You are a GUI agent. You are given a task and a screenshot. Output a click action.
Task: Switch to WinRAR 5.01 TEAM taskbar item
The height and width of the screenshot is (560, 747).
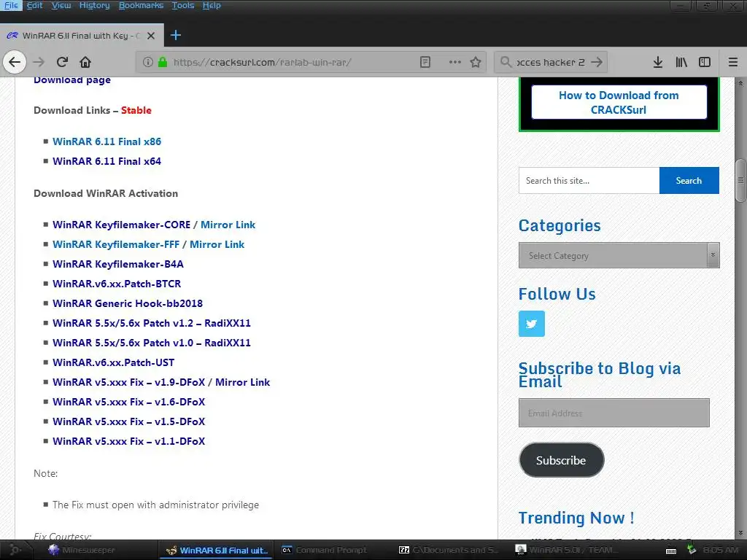[x=565, y=550]
